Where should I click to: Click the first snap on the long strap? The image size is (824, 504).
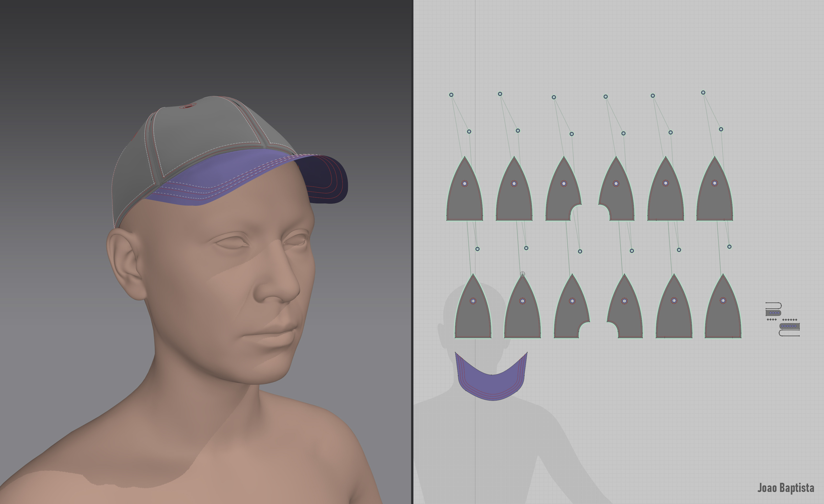click(x=783, y=326)
